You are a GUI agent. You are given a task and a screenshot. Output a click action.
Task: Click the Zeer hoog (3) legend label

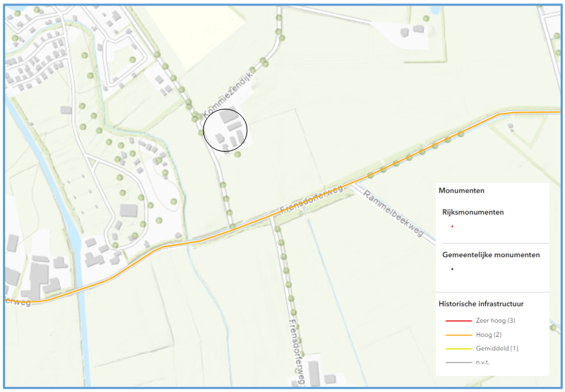pos(496,320)
